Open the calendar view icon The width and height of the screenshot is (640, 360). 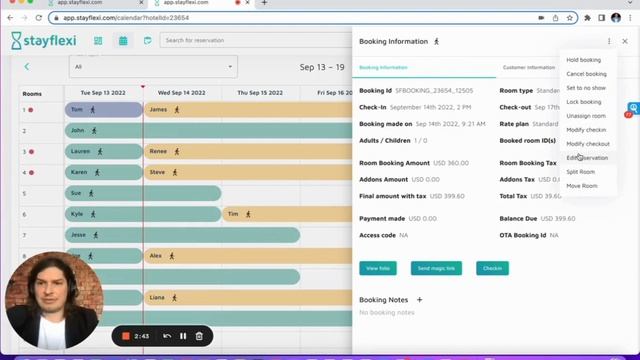123,40
